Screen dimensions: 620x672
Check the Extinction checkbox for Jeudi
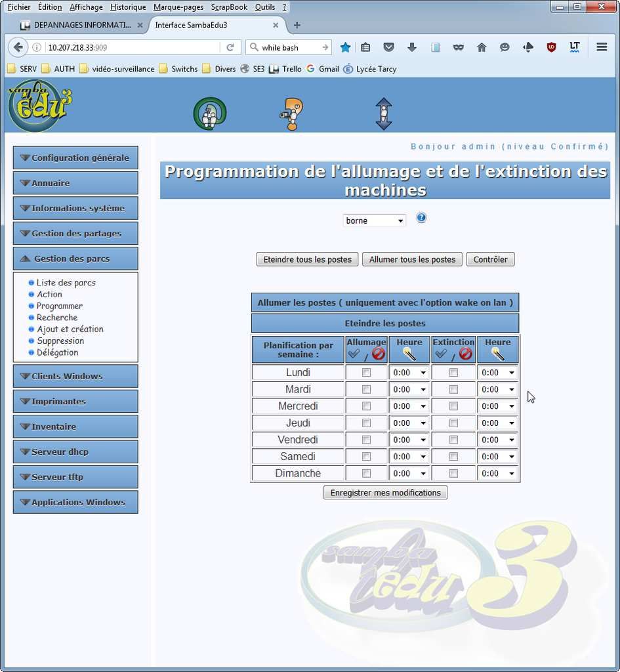pos(453,423)
